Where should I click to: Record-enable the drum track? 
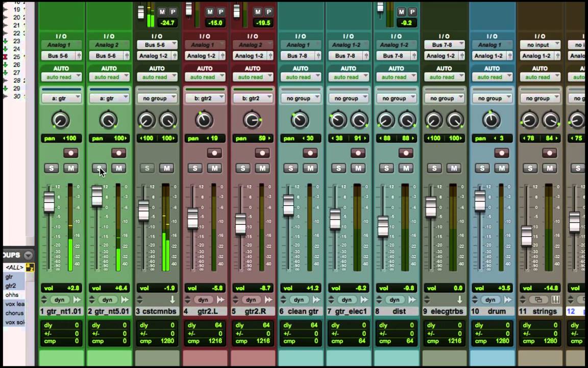click(x=502, y=153)
